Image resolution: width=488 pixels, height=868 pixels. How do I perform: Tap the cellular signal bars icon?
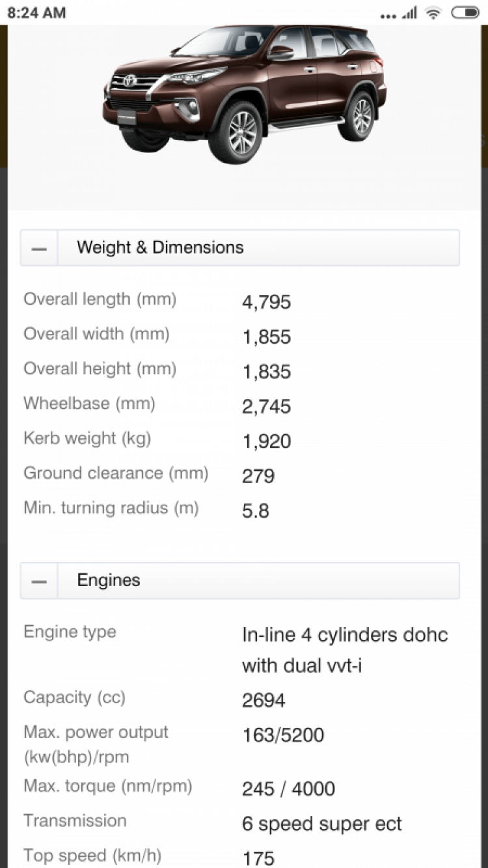point(409,13)
